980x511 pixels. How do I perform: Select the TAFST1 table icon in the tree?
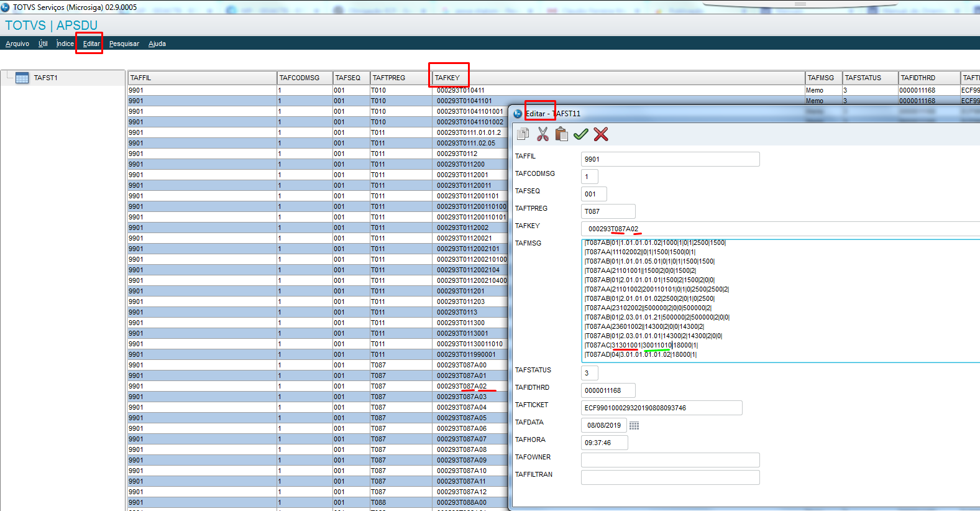pyautogui.click(x=22, y=78)
